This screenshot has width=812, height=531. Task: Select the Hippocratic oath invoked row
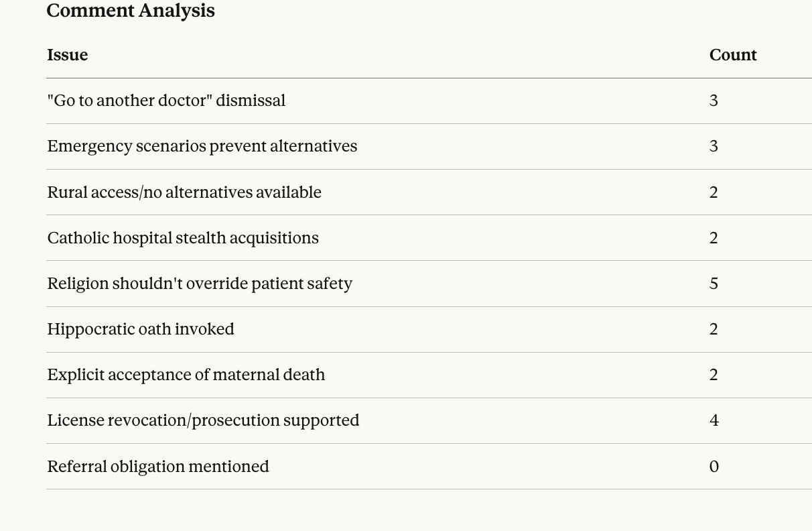pos(141,329)
